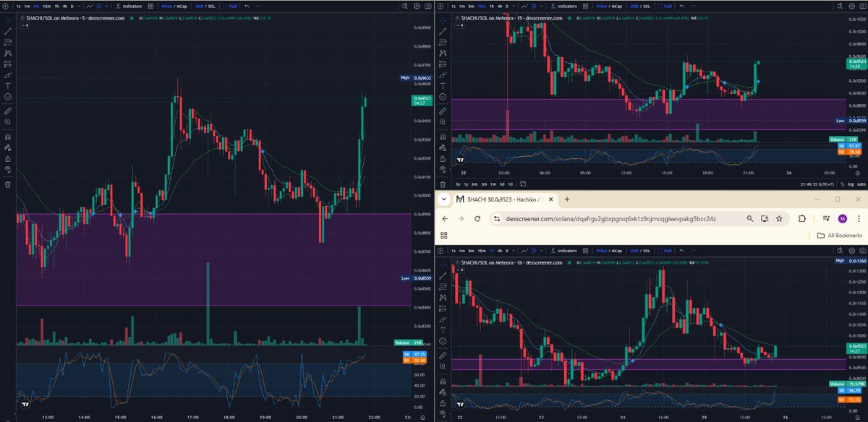Switch top-right chart to 1h interval
Screen dimensions: 868x422
coord(492,6)
